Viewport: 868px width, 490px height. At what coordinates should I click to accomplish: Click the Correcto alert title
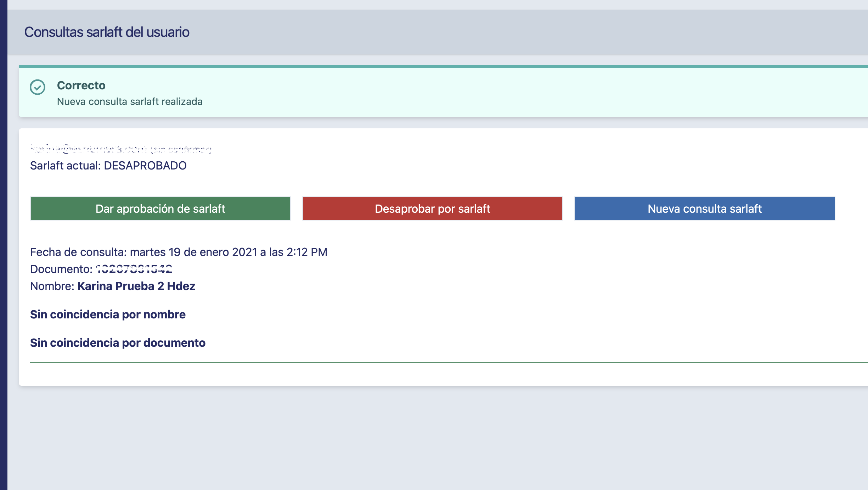tap(81, 85)
